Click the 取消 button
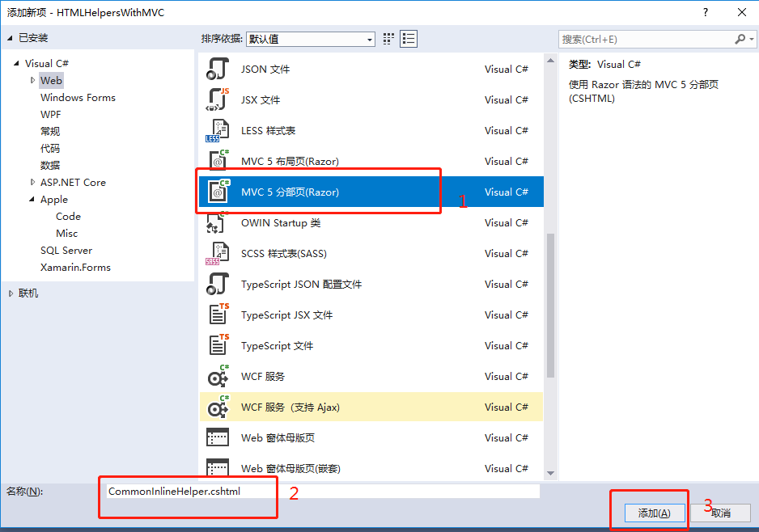The width and height of the screenshot is (759, 532). [x=721, y=513]
